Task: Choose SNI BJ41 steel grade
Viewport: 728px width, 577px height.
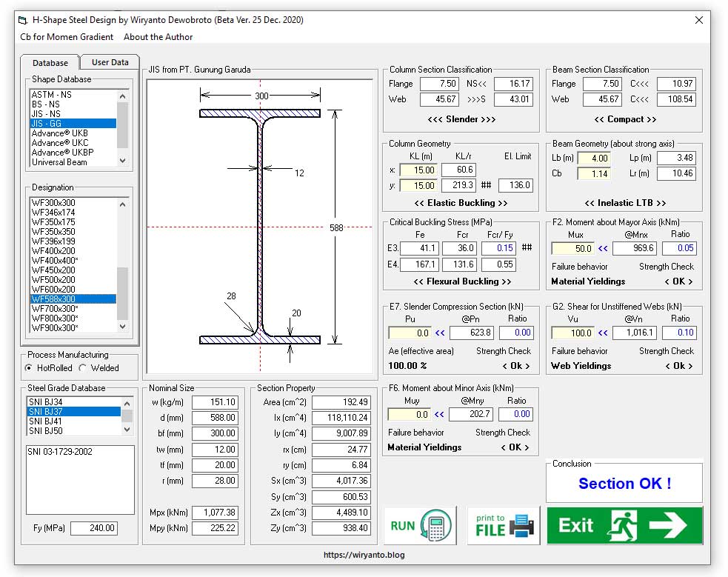Action: click(45, 421)
